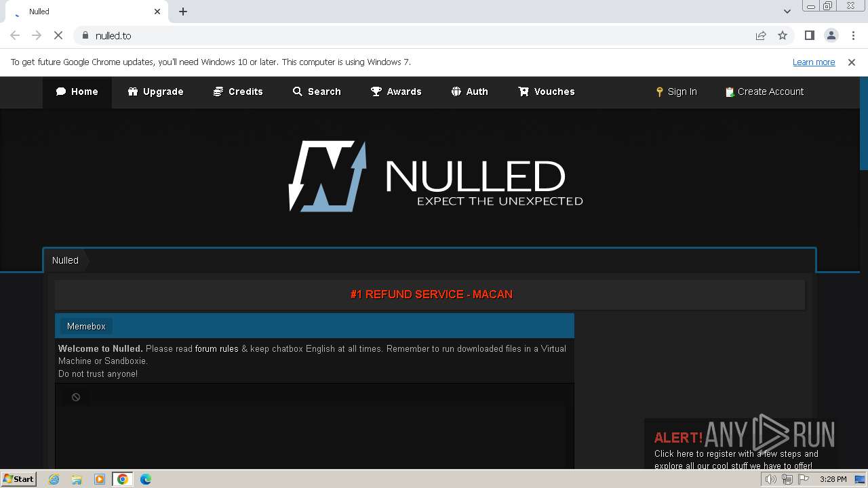
Task: Go to the Credits page
Action: [238, 91]
